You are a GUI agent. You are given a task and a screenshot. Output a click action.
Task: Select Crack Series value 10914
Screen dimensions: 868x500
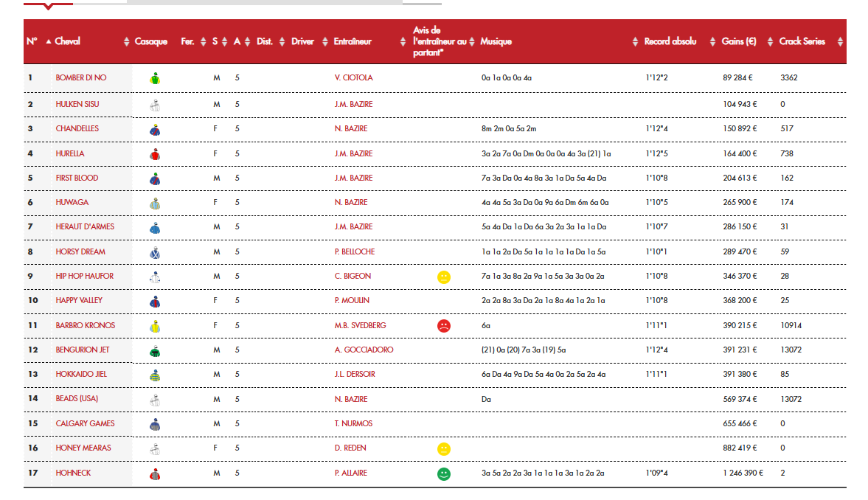pyautogui.click(x=791, y=325)
